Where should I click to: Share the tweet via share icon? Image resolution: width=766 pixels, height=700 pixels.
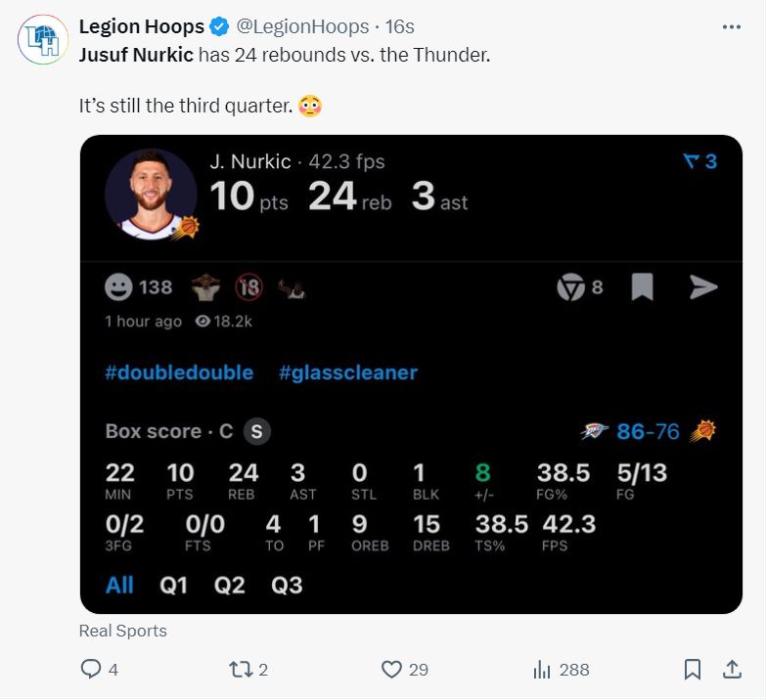(x=731, y=670)
